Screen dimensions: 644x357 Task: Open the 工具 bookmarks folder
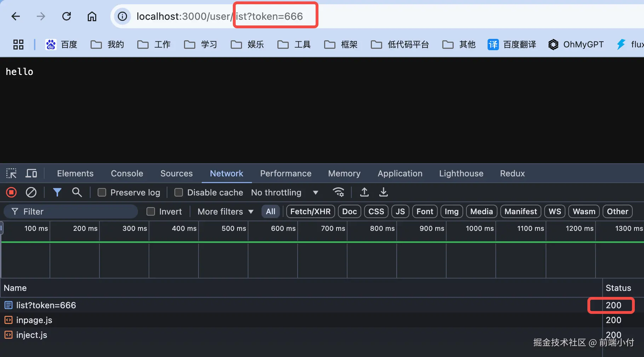pos(294,45)
